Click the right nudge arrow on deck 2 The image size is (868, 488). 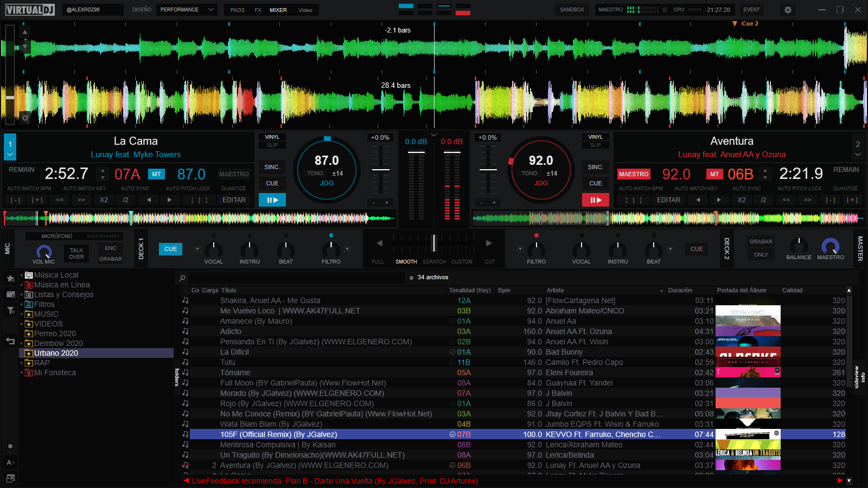coord(719,200)
